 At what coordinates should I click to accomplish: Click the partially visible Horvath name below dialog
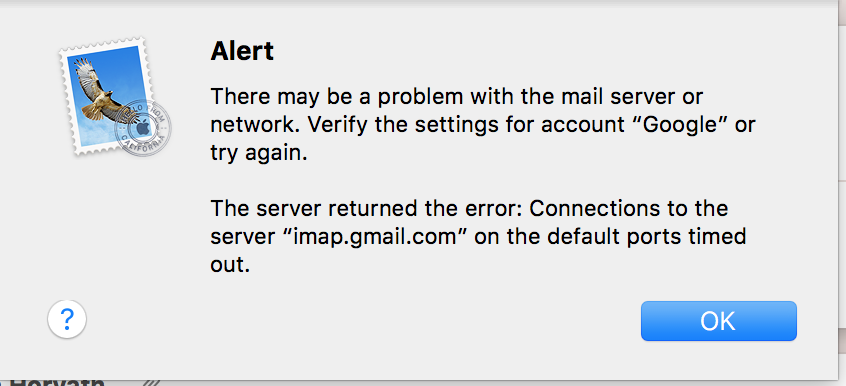click(54, 381)
